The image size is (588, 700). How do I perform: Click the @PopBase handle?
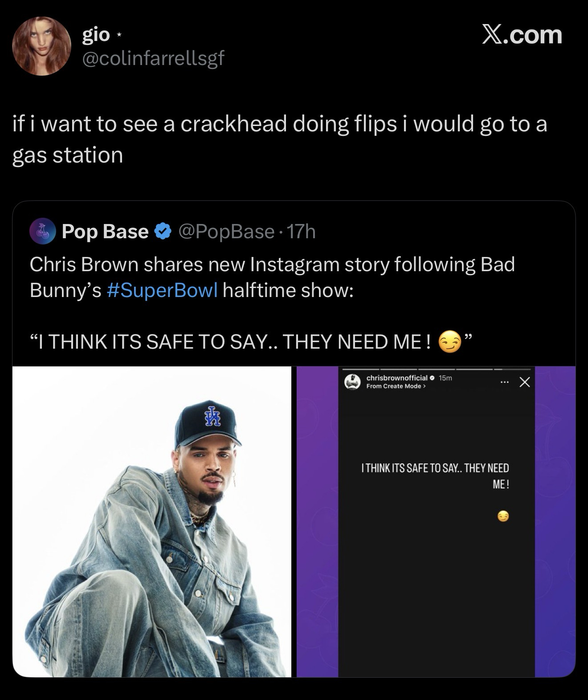click(x=226, y=232)
